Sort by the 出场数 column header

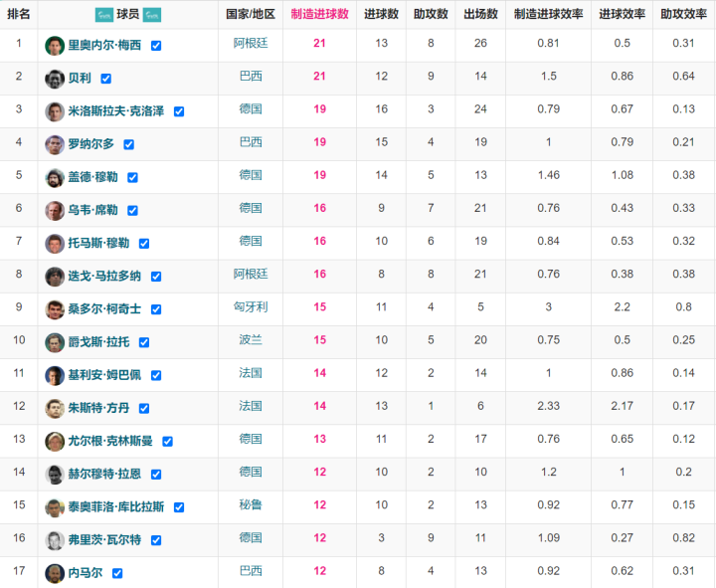point(480,14)
